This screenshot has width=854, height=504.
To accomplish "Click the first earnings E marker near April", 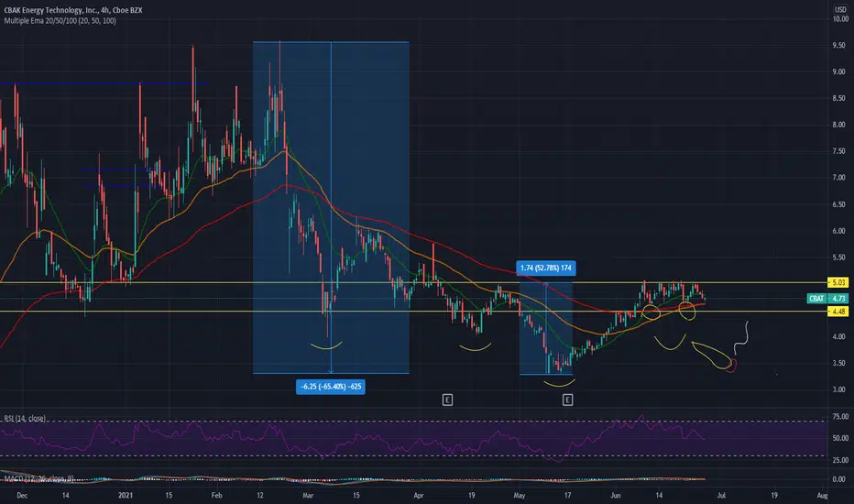I will [x=447, y=400].
